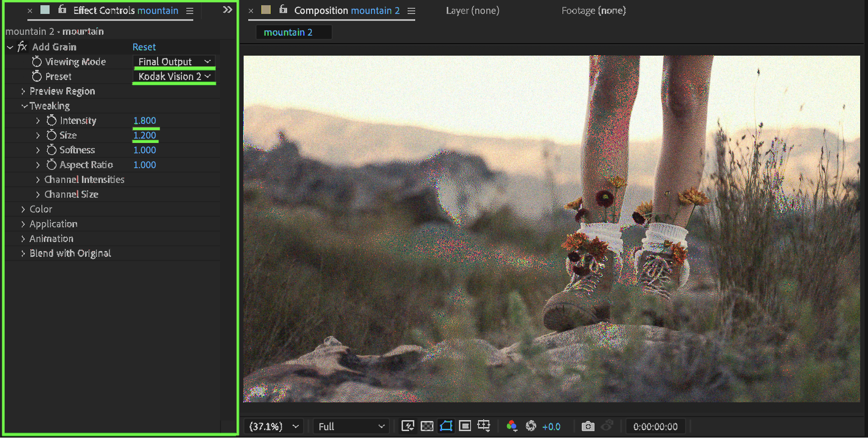Screen dimensions: 868x438
Task: Click the composition preview image
Action: (551, 229)
